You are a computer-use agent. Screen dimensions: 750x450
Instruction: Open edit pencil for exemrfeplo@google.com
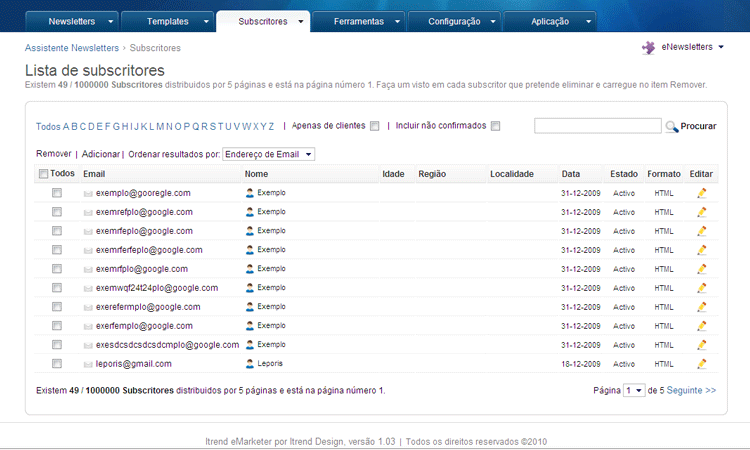pyautogui.click(x=701, y=231)
